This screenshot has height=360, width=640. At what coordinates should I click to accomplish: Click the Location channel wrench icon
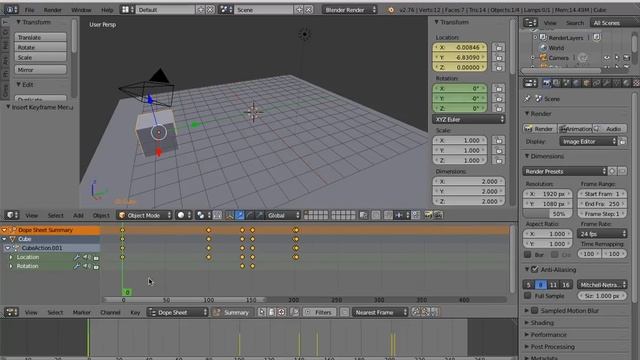(76, 258)
